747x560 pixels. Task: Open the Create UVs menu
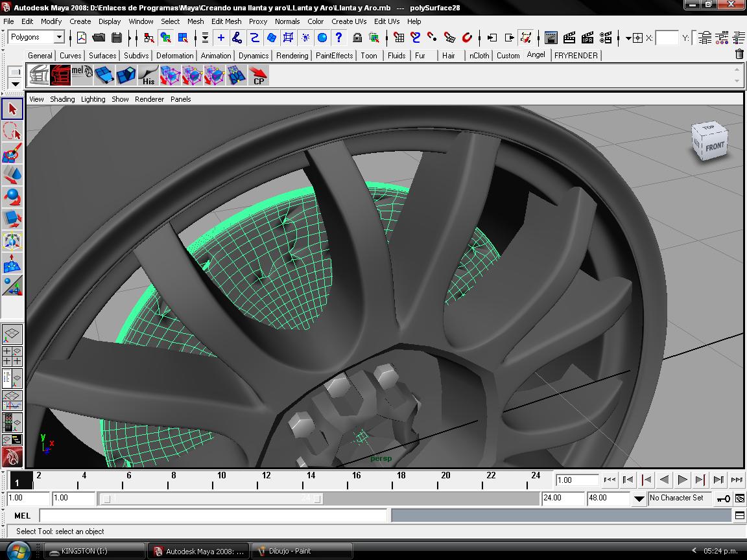pyautogui.click(x=349, y=21)
